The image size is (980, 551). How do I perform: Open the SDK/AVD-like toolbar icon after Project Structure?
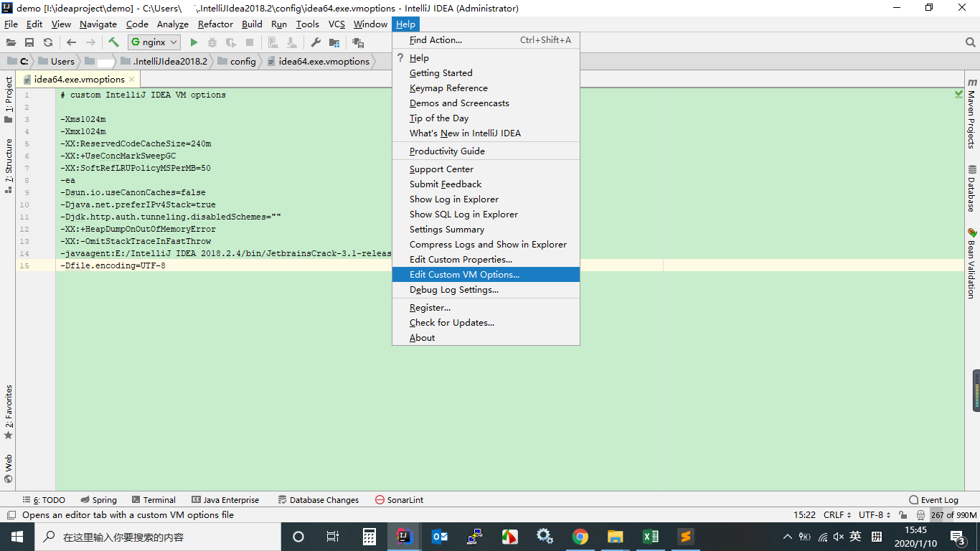point(357,42)
